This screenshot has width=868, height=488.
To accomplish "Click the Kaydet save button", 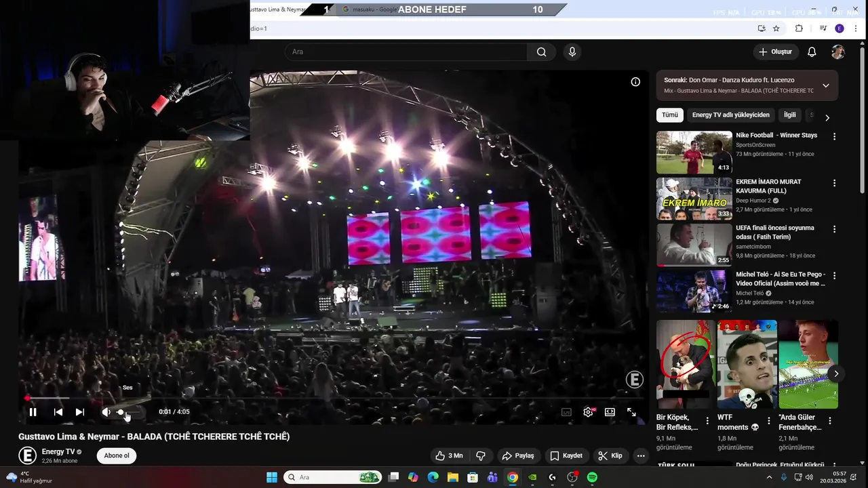I will 567,455.
